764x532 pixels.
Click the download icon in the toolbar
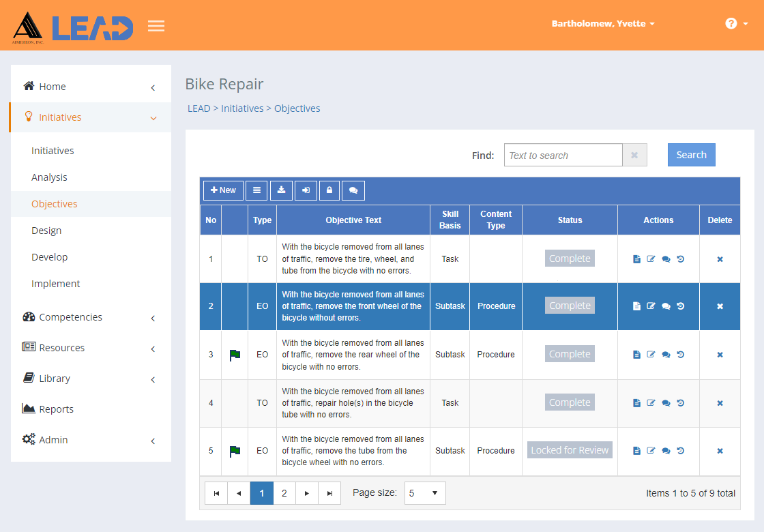281,190
